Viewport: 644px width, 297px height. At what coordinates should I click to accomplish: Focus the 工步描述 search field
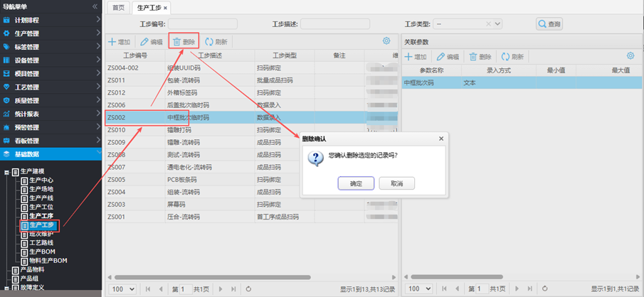coord(335,23)
